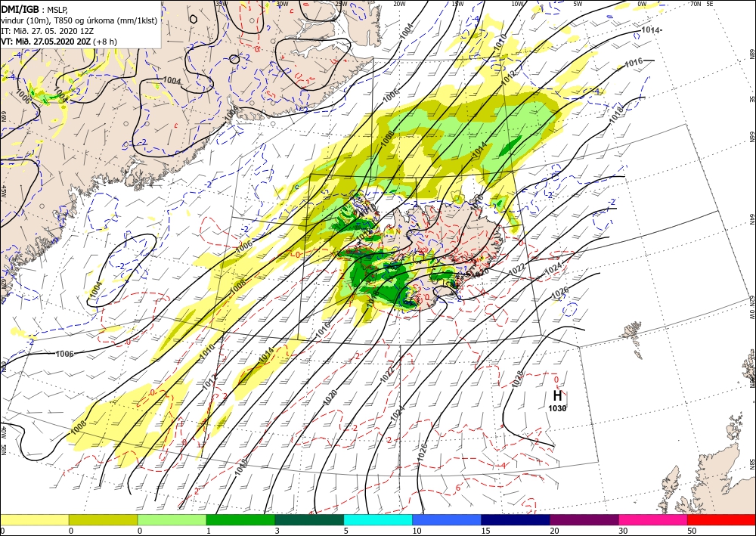
Task: Click the '64N' latitude label
Action: (x=751, y=219)
